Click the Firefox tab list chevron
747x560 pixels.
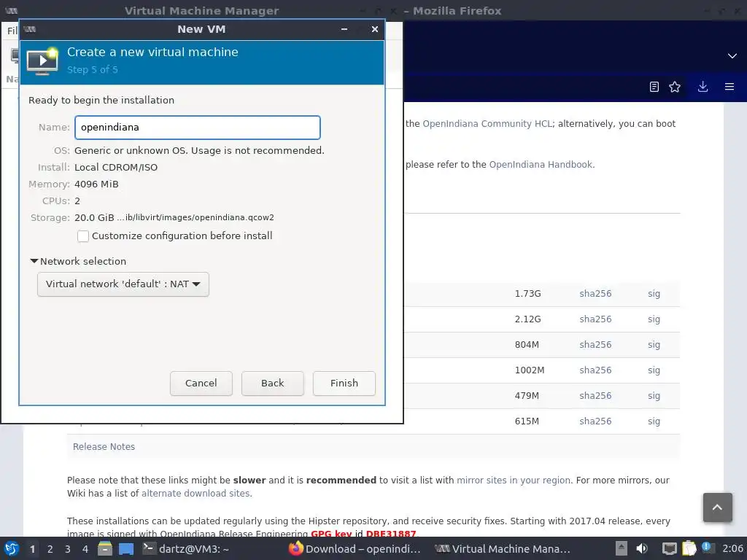732,55
